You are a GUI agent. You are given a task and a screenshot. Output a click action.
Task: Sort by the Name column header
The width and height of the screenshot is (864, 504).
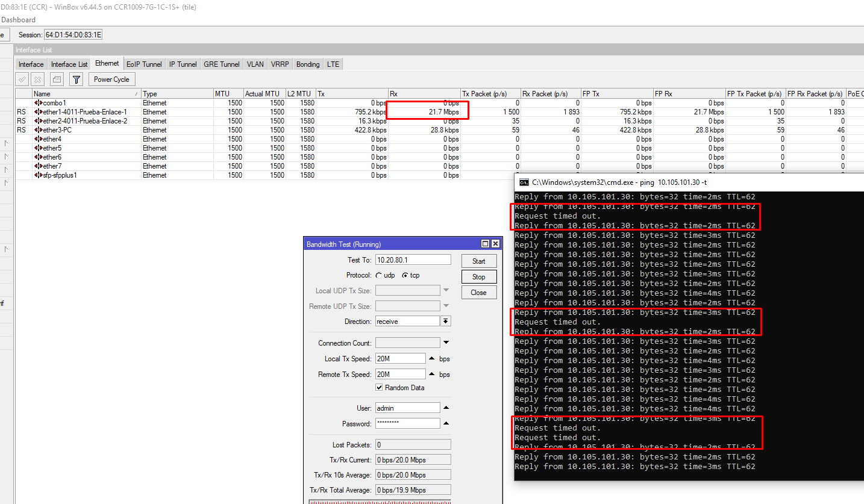87,94
